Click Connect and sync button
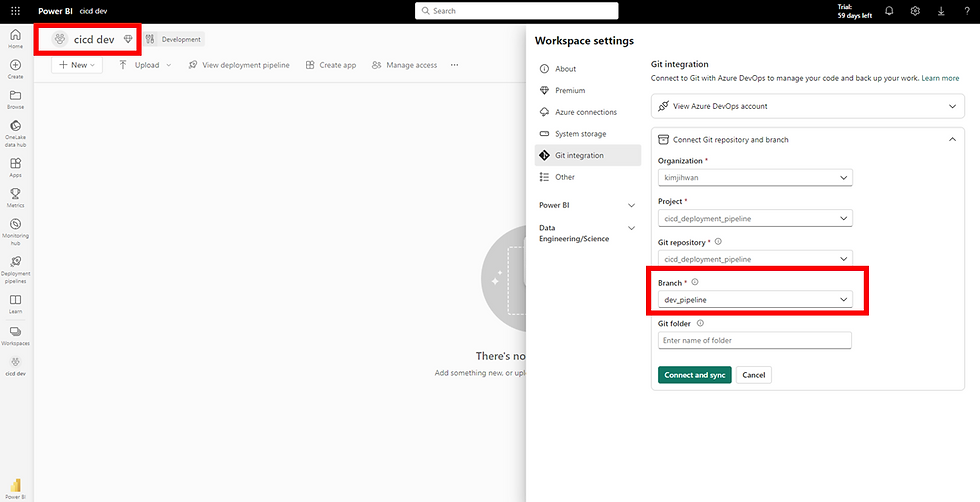980x502 pixels. pos(694,375)
